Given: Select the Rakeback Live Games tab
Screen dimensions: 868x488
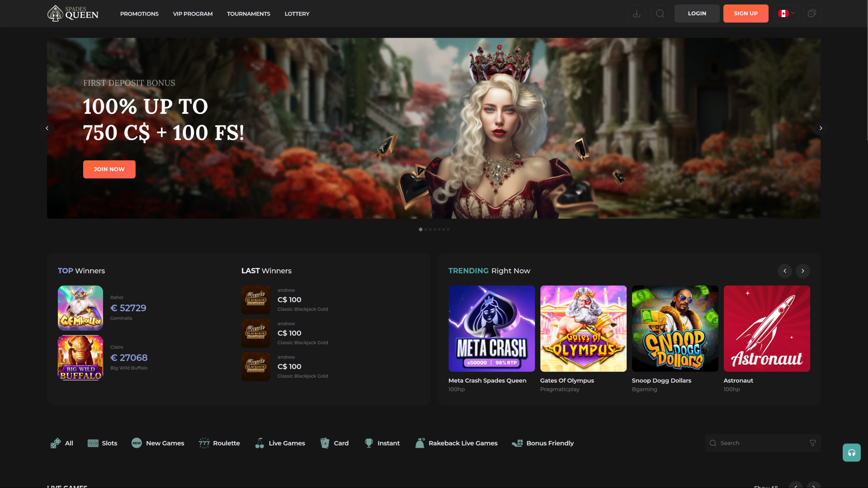Looking at the screenshot, I should [456, 443].
